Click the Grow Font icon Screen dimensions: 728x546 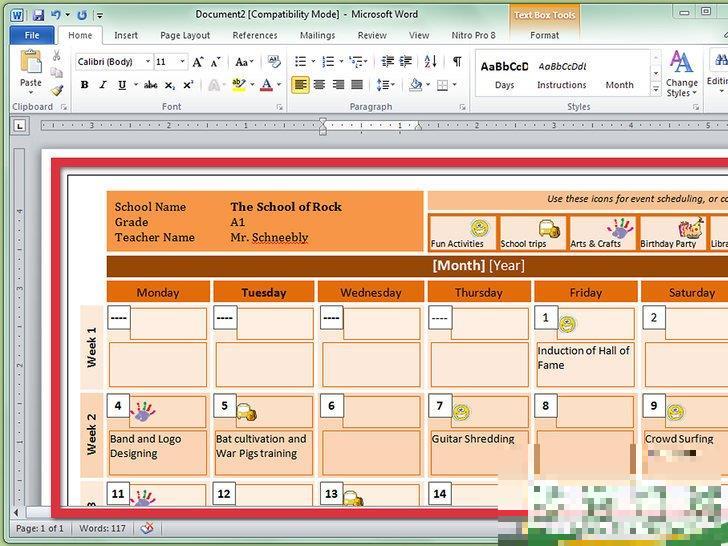[198, 62]
